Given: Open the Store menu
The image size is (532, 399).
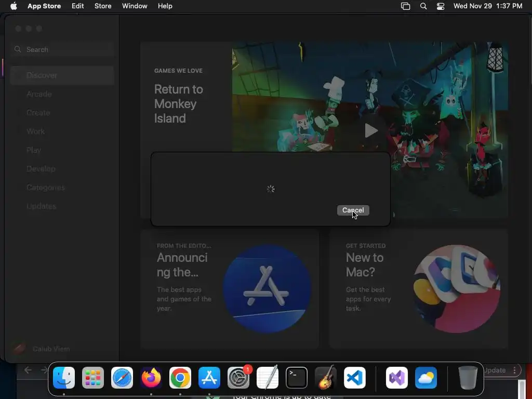Looking at the screenshot, I should tap(103, 6).
